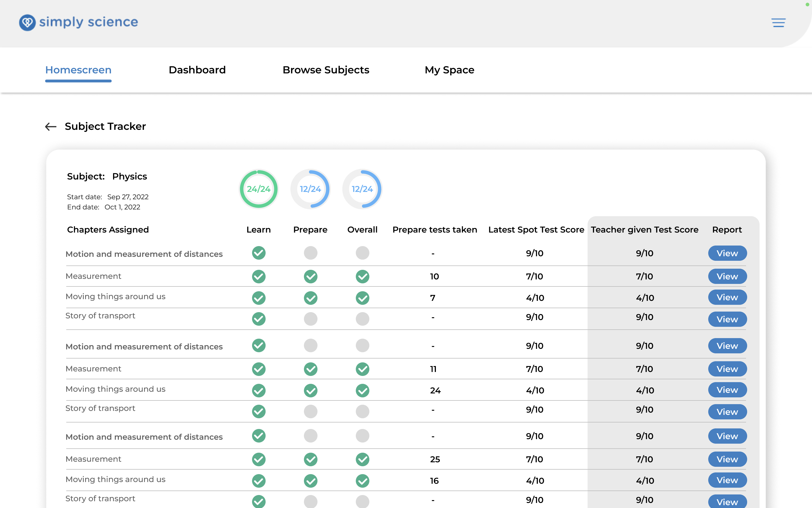The image size is (812, 508).
Task: Open View report for row with 11 tests
Action: (x=727, y=369)
